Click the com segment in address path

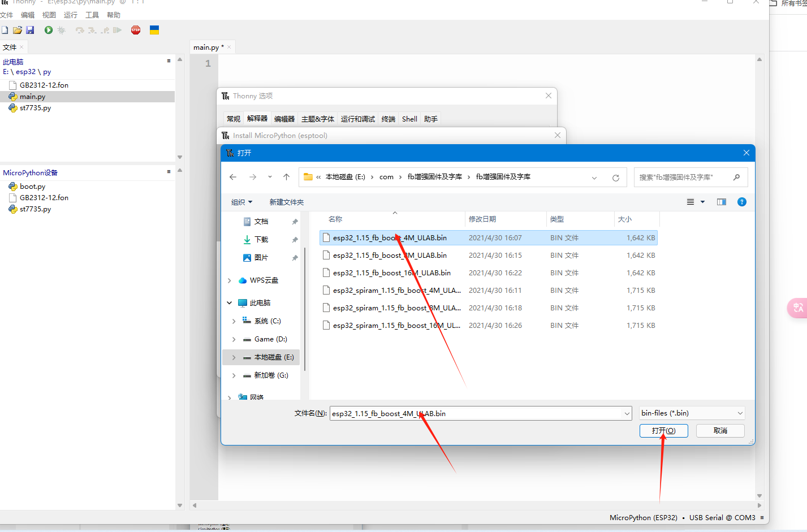click(386, 177)
